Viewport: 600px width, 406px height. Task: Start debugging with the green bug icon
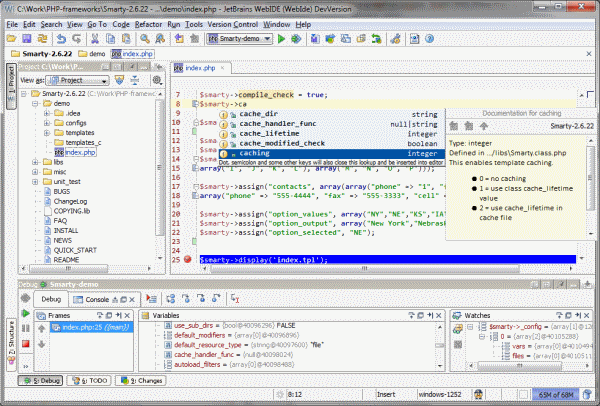[x=296, y=39]
